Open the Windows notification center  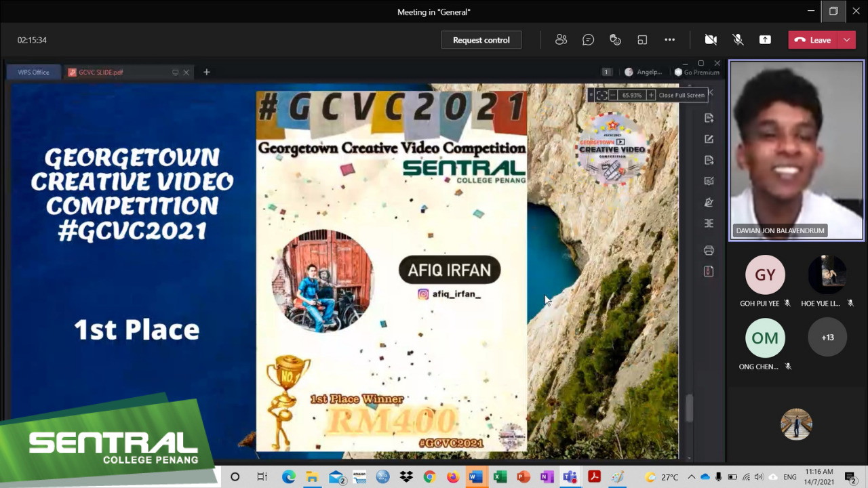(850, 477)
